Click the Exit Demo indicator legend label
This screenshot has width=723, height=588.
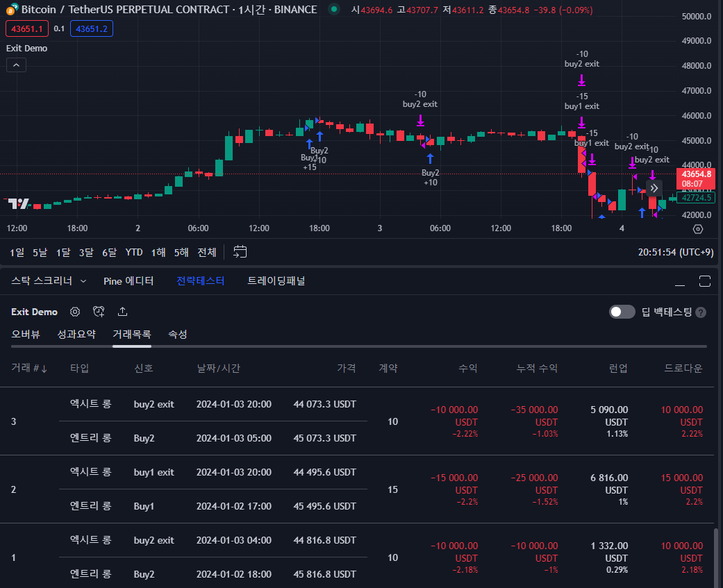[x=27, y=49]
